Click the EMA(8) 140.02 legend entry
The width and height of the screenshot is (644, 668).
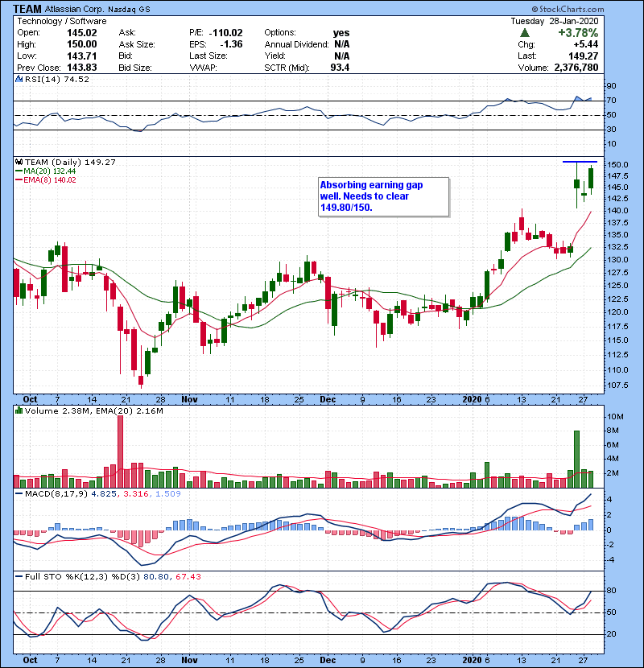pyautogui.click(x=46, y=179)
